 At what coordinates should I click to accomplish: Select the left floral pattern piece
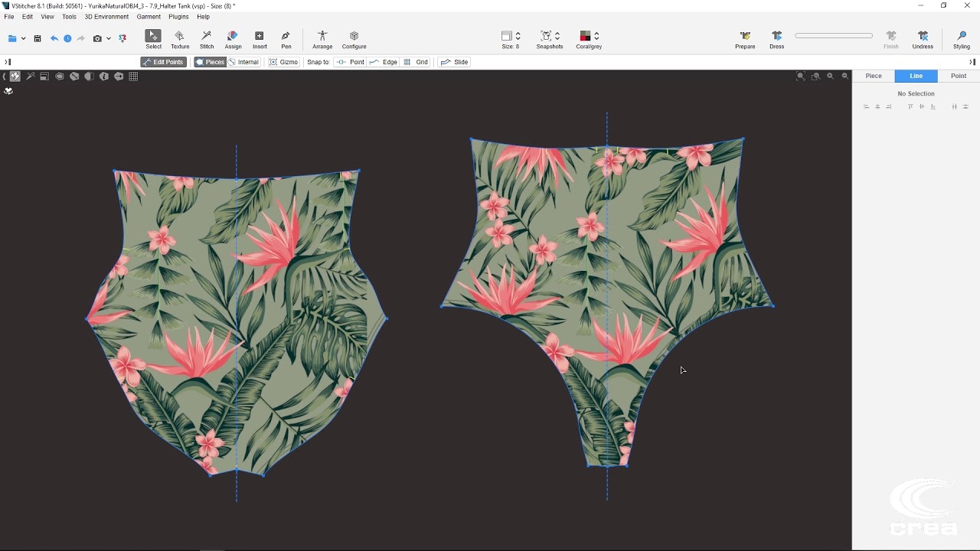[x=237, y=321]
